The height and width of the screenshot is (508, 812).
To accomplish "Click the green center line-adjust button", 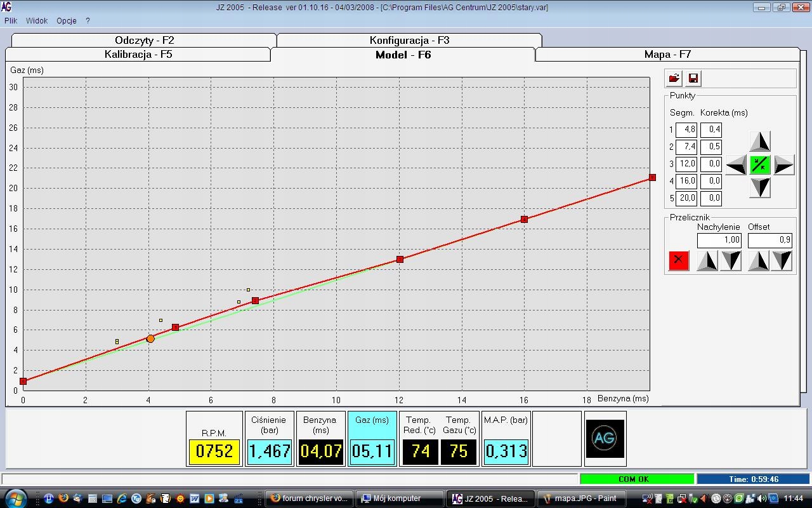I will pos(760,164).
